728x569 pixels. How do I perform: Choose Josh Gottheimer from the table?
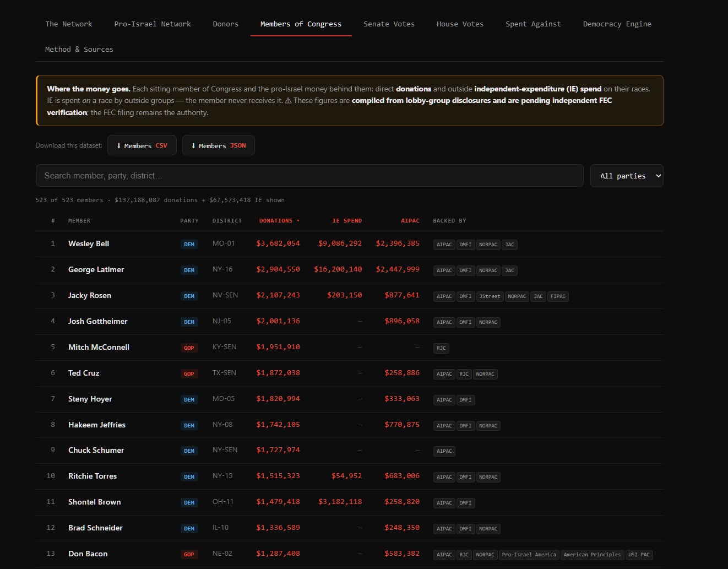(x=98, y=321)
